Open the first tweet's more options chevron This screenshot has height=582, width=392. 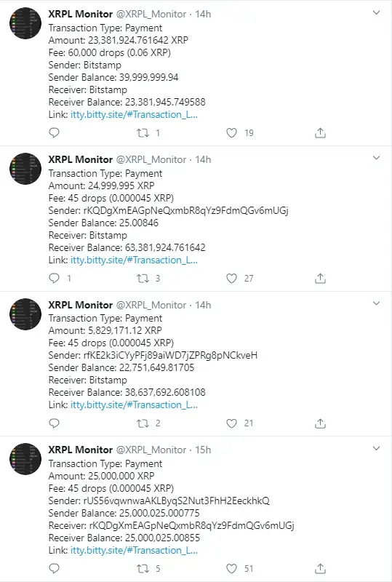click(x=377, y=13)
